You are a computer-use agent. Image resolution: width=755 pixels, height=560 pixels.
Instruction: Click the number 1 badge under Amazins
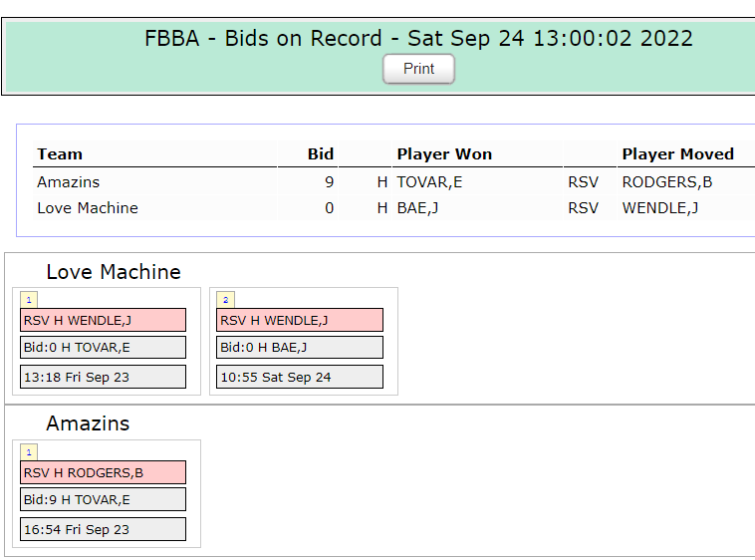[x=29, y=451]
